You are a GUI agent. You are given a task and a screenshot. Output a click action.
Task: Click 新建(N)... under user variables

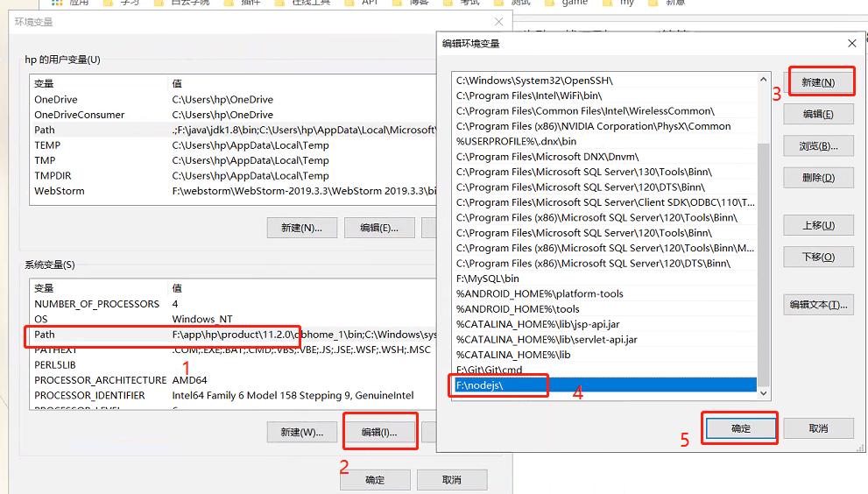pos(301,228)
